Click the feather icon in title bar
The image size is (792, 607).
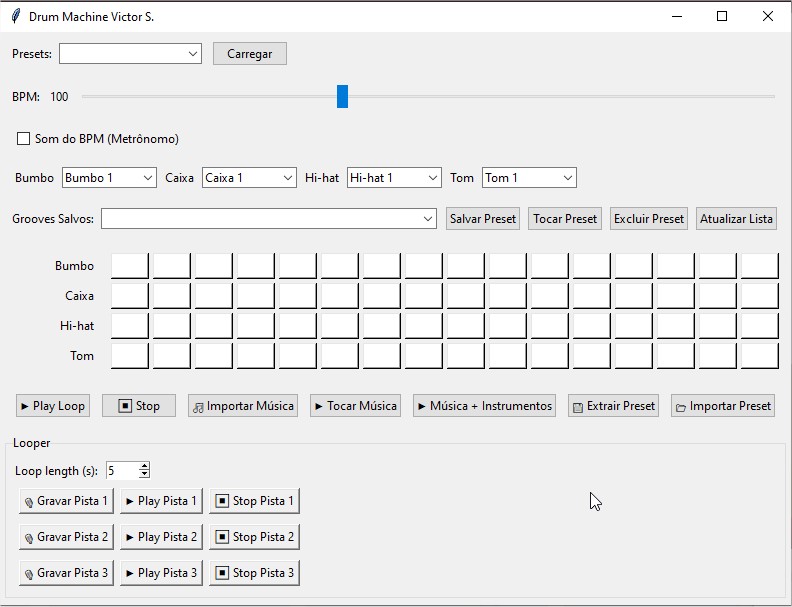(x=16, y=16)
